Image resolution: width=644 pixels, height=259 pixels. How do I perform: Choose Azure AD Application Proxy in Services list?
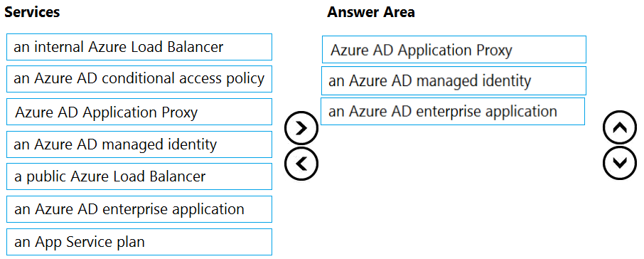point(139,112)
